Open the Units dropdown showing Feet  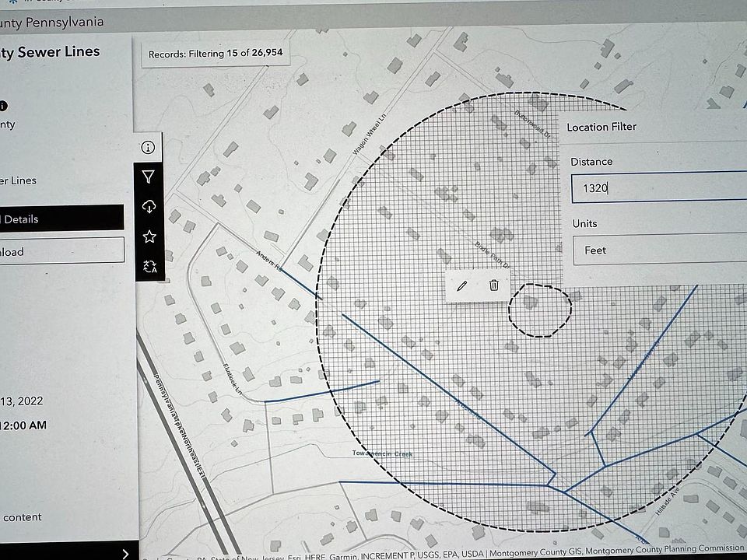pyautogui.click(x=658, y=250)
